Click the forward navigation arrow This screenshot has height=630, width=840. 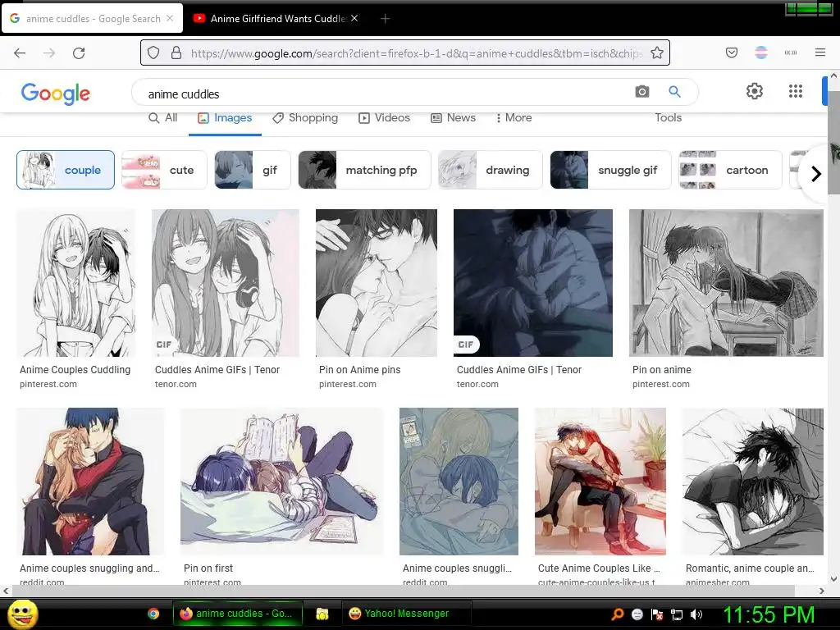tap(49, 52)
